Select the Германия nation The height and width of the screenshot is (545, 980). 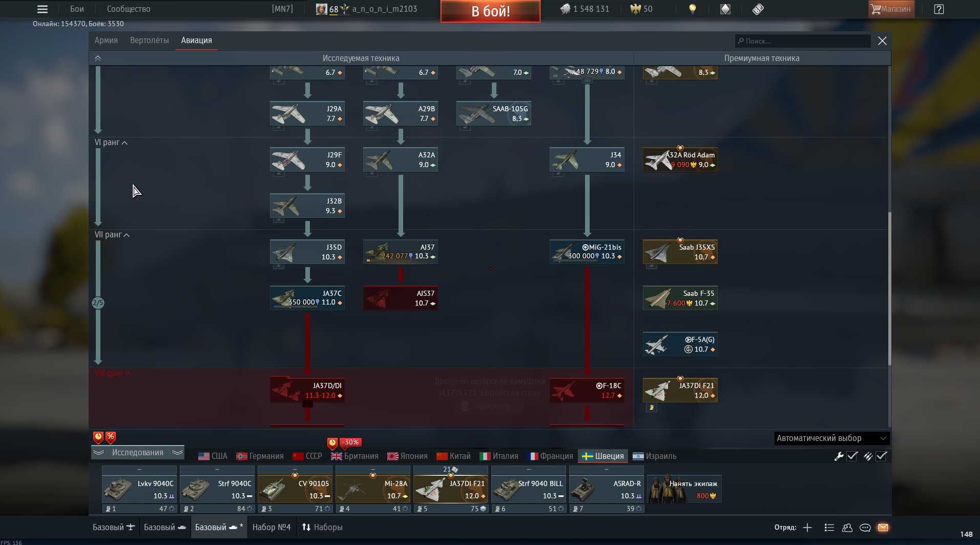click(x=260, y=456)
